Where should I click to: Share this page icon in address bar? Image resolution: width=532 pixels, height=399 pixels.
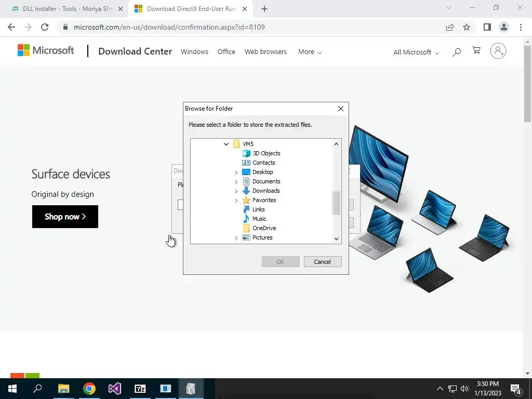click(450, 27)
